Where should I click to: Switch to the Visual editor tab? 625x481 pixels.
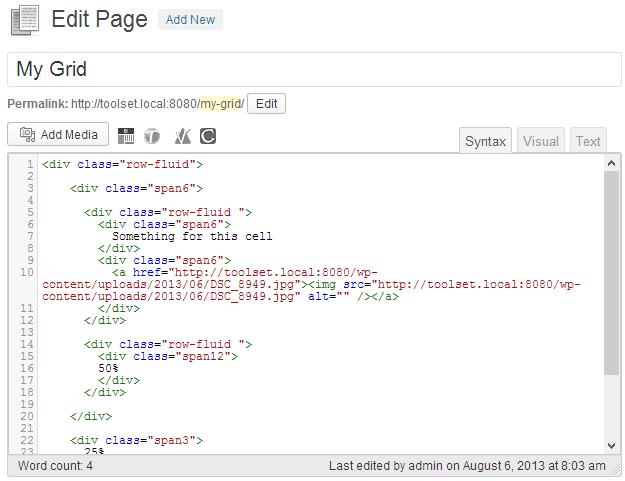click(x=540, y=141)
